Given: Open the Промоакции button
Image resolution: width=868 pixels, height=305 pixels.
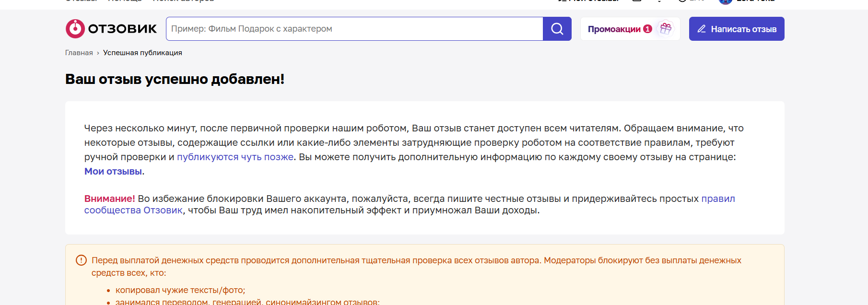Looking at the screenshot, I should [630, 29].
